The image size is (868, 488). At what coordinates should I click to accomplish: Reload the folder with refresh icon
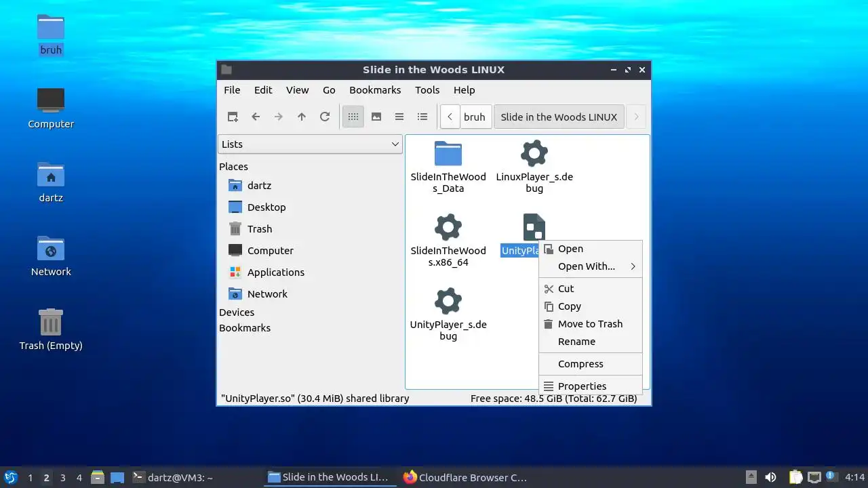click(325, 117)
